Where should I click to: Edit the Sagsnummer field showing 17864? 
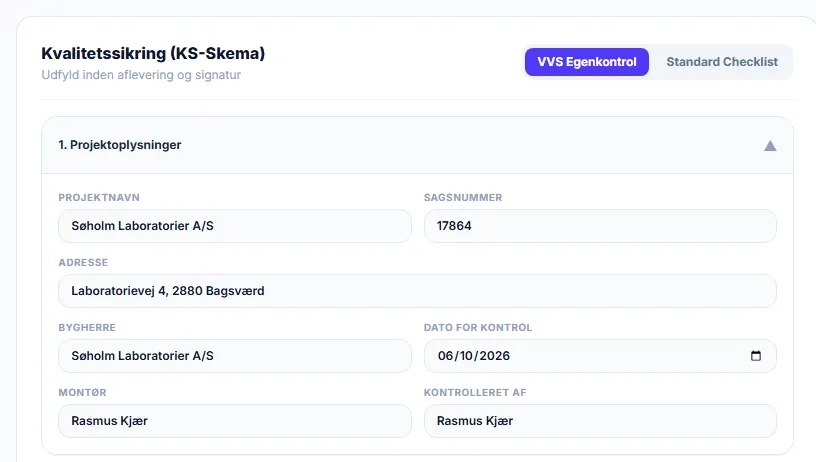(600, 226)
